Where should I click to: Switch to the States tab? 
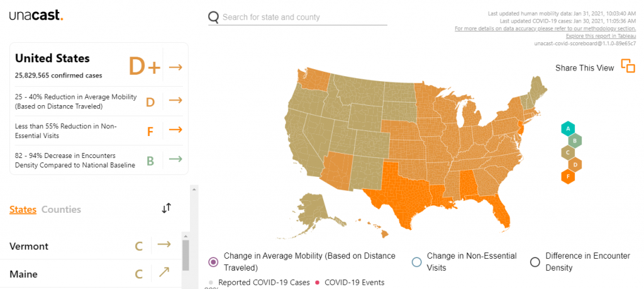(x=23, y=210)
